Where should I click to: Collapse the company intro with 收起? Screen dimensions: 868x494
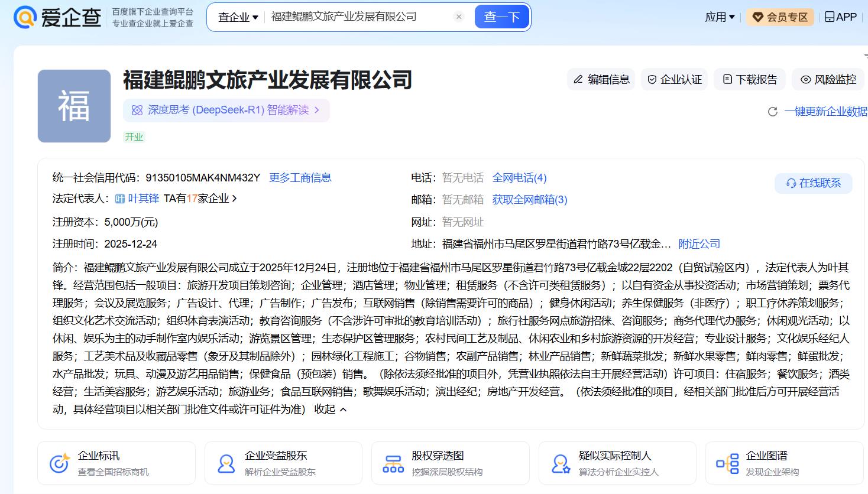pyautogui.click(x=331, y=409)
